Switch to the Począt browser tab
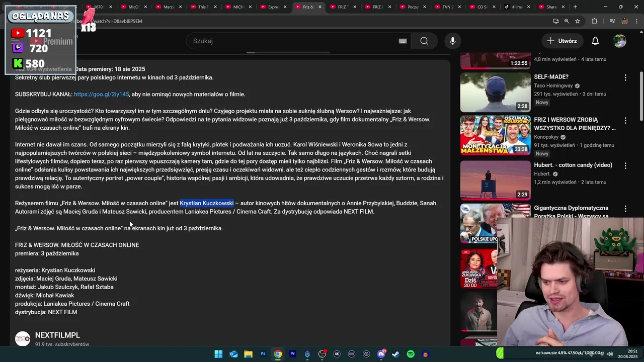The image size is (644, 362). click(410, 7)
